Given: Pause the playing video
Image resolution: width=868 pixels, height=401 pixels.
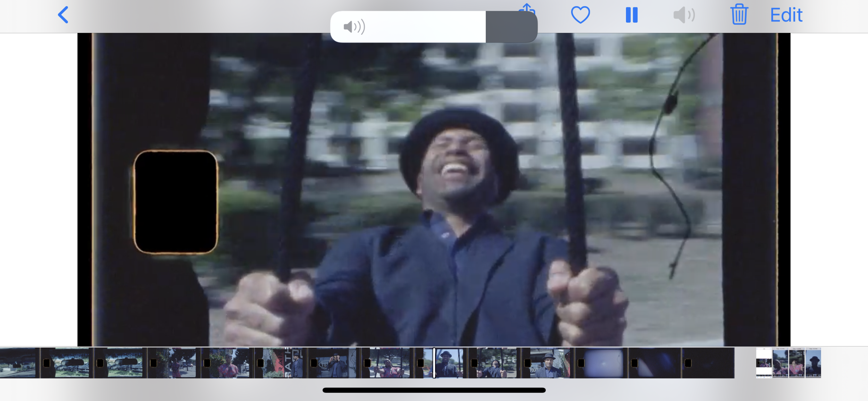Looking at the screenshot, I should pyautogui.click(x=632, y=15).
